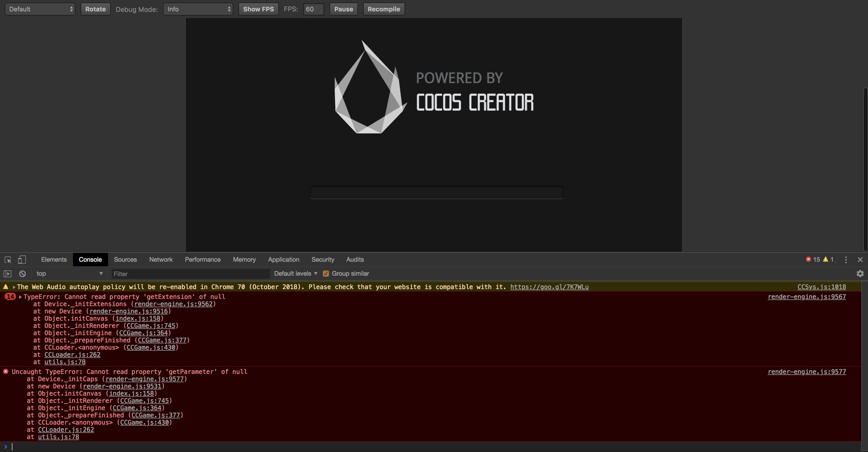Switch to the Network tab

[161, 260]
